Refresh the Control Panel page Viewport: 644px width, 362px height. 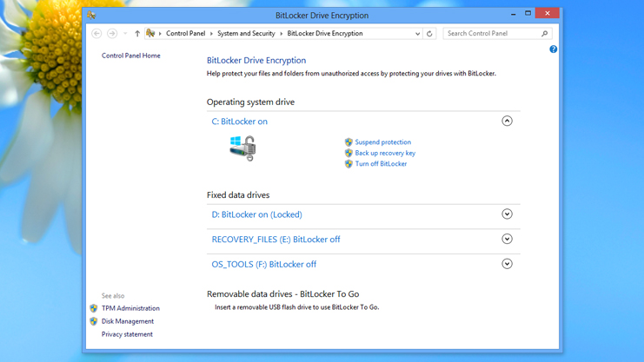[x=429, y=34]
